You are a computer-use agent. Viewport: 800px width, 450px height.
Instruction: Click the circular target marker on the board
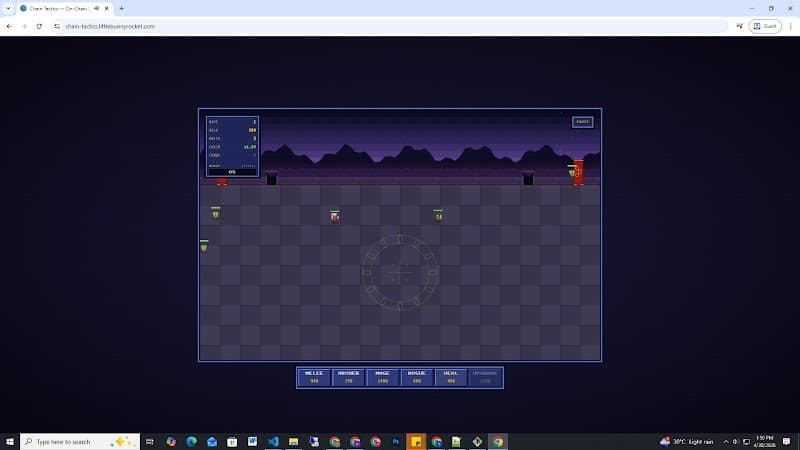coord(400,272)
